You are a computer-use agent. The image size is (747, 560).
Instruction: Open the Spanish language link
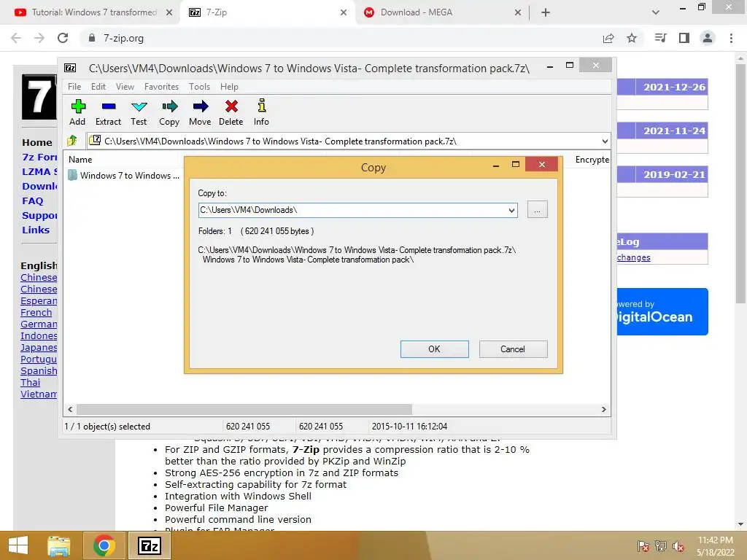click(39, 370)
